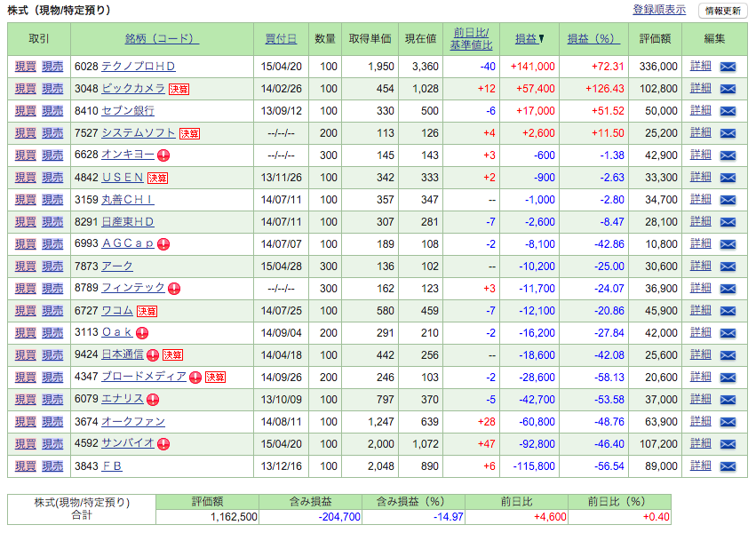Click mail icon in 丸善CHI row
Image resolution: width=756 pixels, height=533 pixels.
(x=728, y=200)
